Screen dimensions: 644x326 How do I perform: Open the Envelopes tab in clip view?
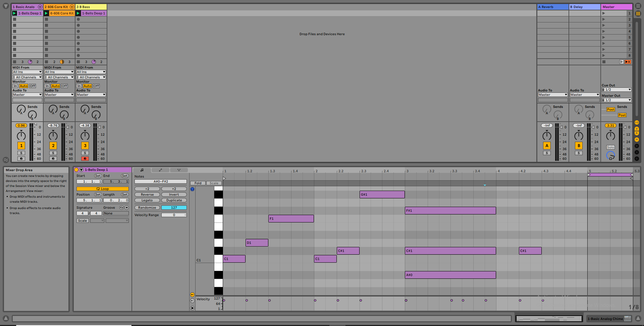tap(160, 170)
